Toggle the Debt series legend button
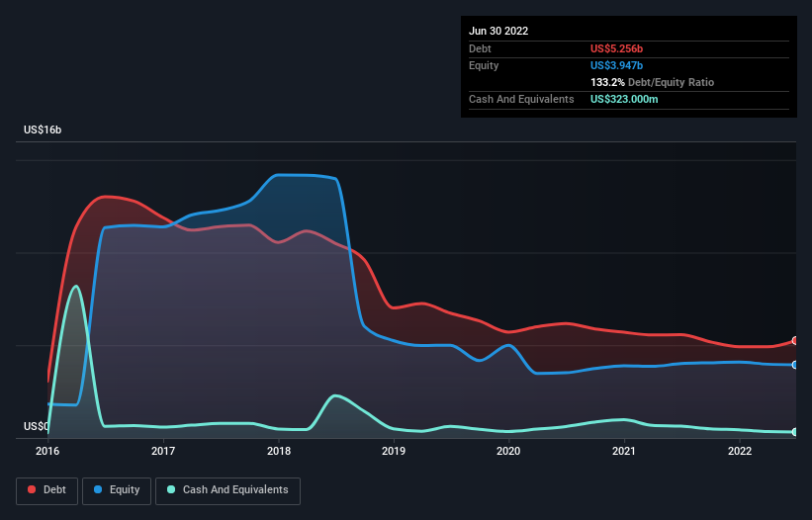Screen dimensions: 812x520 [47, 490]
